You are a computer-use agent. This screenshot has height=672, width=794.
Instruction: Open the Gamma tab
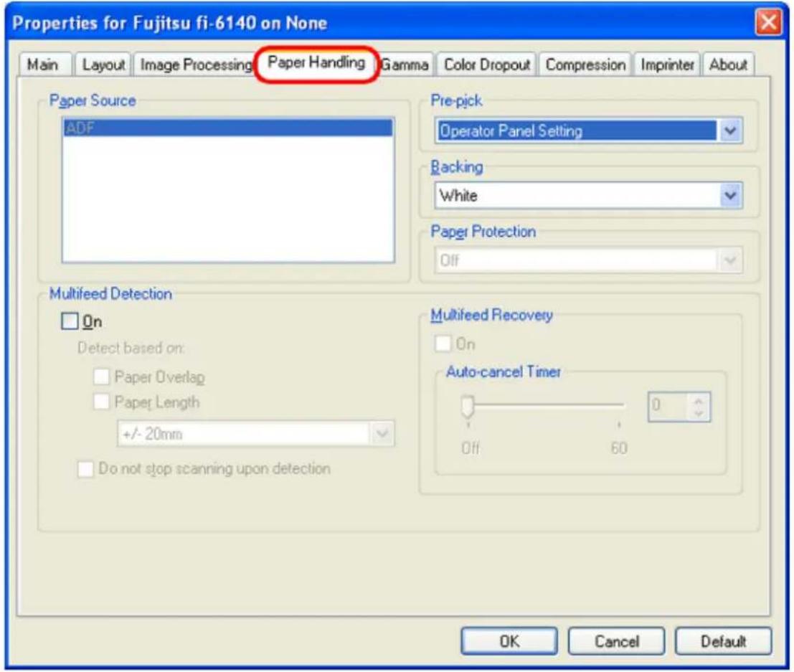[x=405, y=65]
